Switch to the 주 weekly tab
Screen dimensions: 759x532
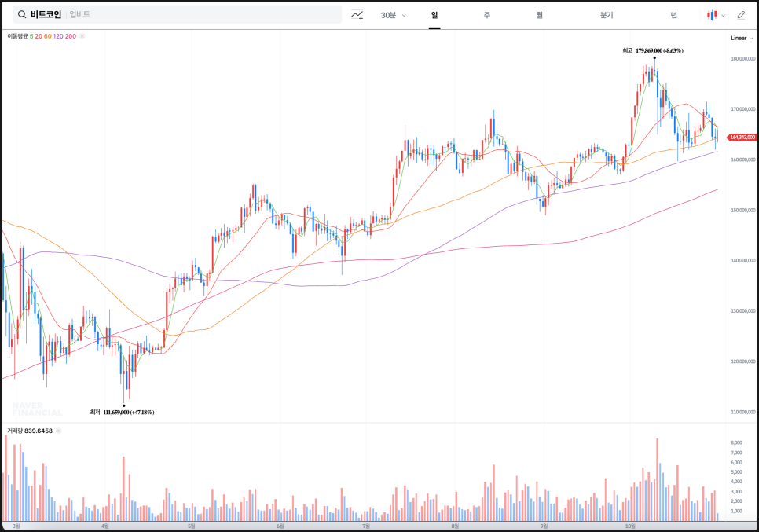point(487,15)
